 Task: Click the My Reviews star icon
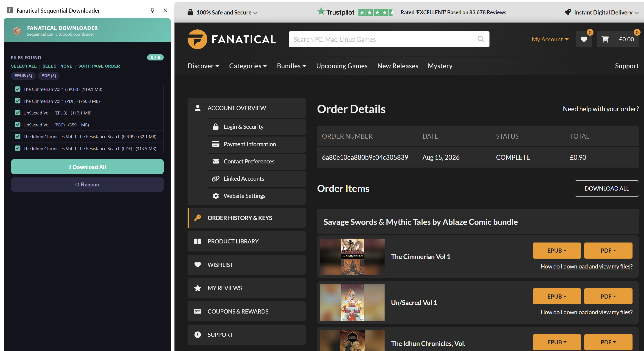(197, 288)
